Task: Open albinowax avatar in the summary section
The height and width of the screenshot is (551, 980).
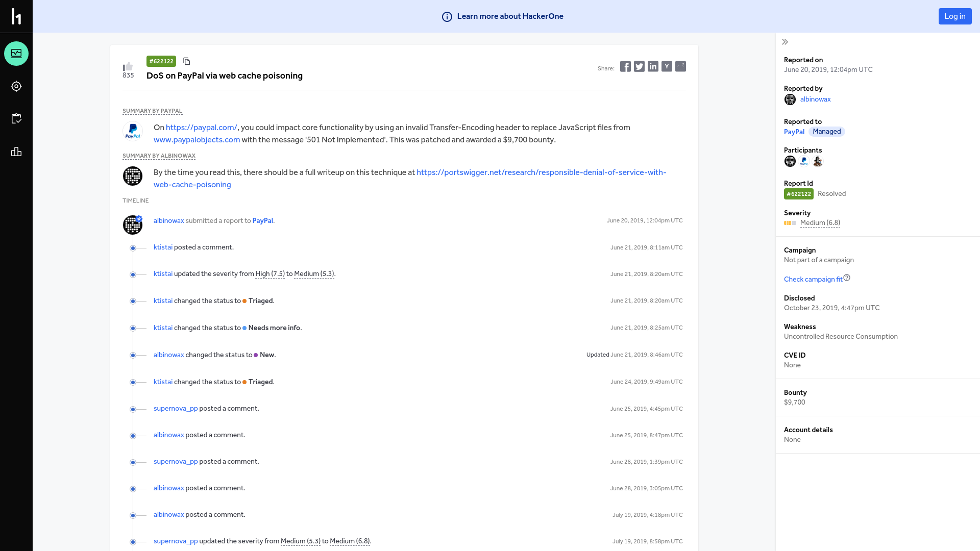Action: pyautogui.click(x=133, y=176)
